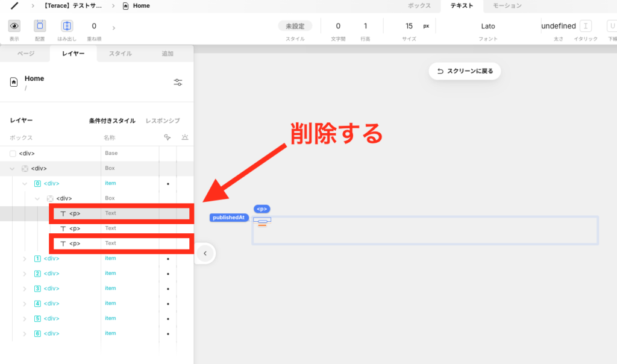Expand the item 6 div layer
This screenshot has width=617, height=364.
click(x=25, y=333)
